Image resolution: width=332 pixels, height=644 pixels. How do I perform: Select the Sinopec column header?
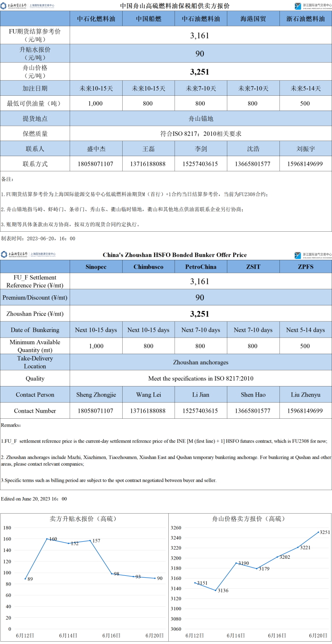tap(96, 267)
